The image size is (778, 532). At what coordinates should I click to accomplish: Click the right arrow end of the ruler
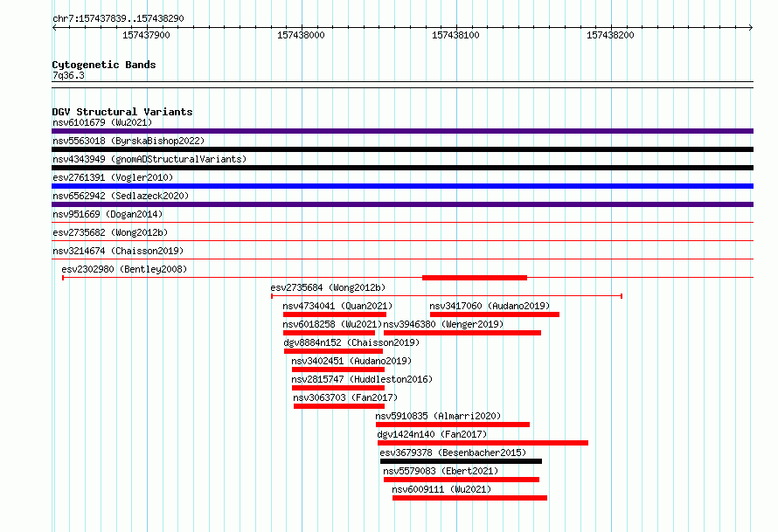click(x=751, y=28)
